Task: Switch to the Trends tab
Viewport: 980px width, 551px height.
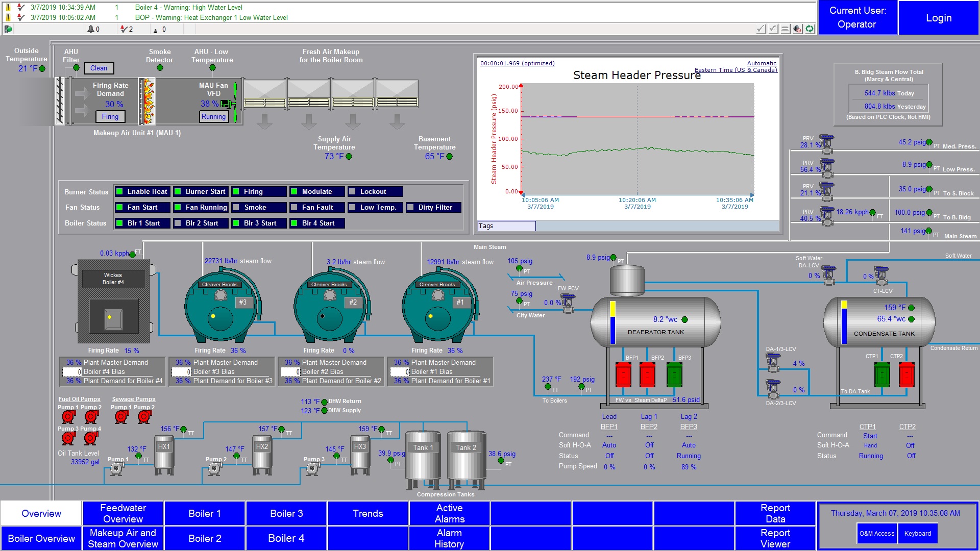Action: 367,513
